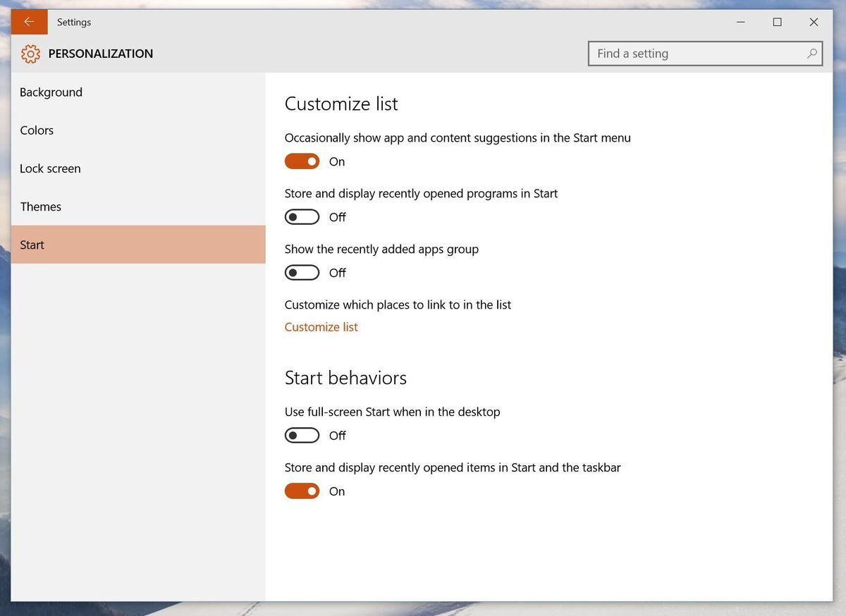This screenshot has height=616, width=846.
Task: Open the Customize list link
Action: 321,327
